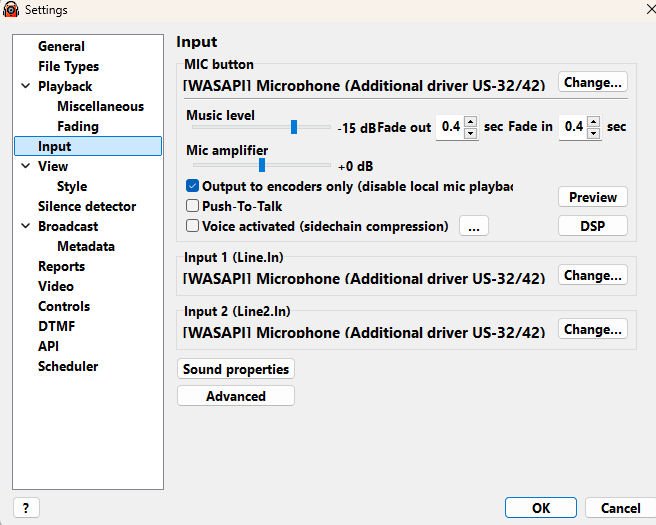Open the General settings page

61,46
